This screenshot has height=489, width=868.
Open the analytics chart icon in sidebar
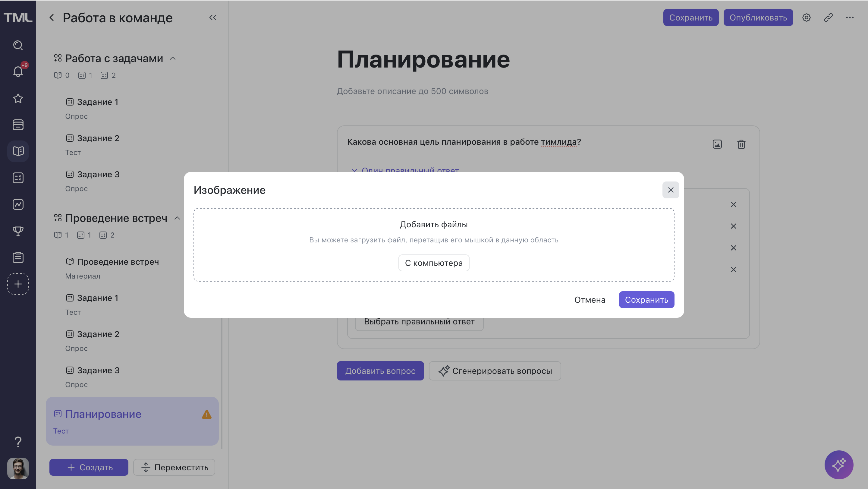click(x=18, y=204)
